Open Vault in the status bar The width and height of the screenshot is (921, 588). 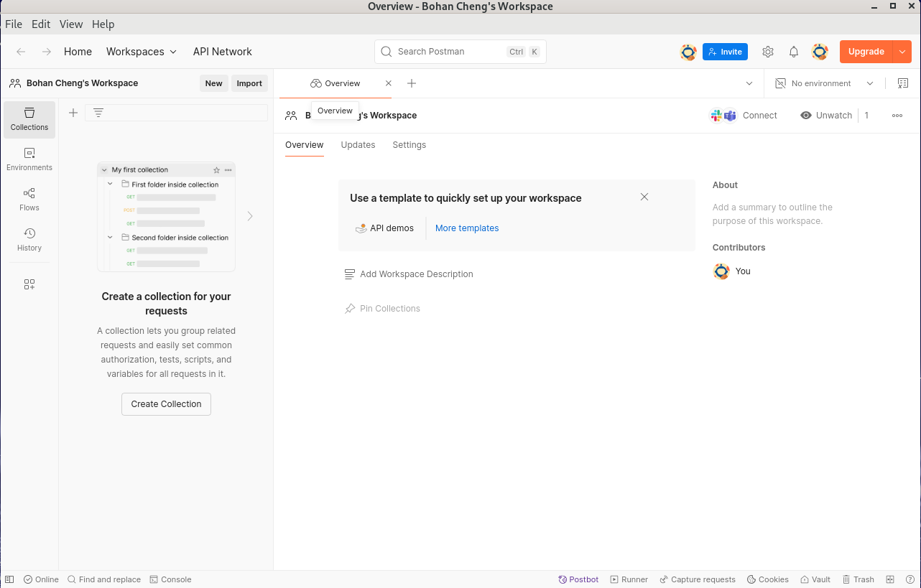(815, 579)
